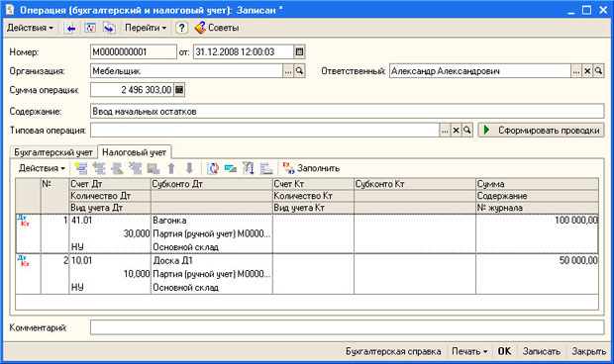Click the help question mark icon
The width and height of the screenshot is (614, 364).
point(181,28)
